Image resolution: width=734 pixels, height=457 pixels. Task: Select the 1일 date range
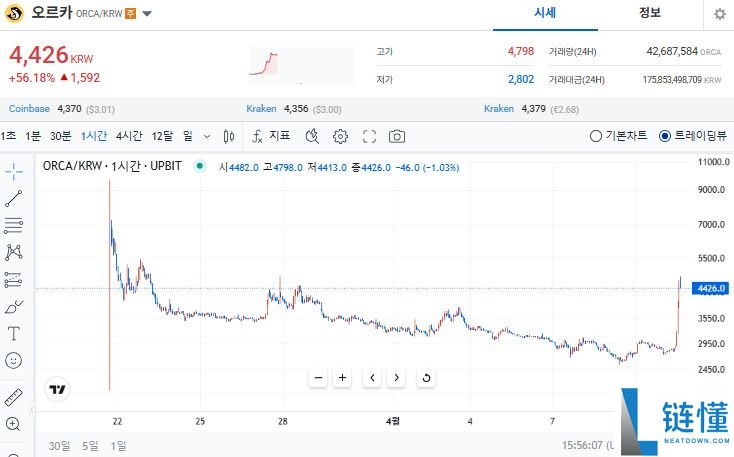click(118, 446)
